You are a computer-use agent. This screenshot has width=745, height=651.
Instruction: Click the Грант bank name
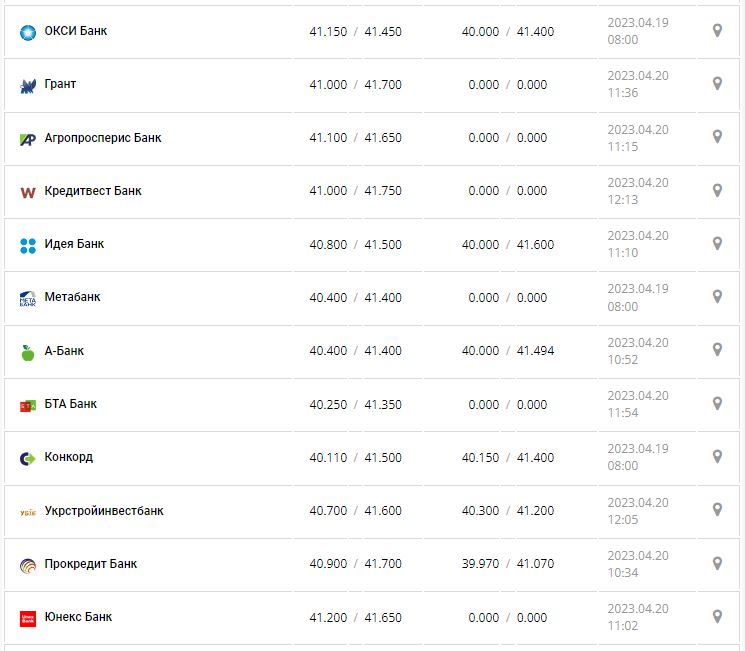click(x=60, y=84)
